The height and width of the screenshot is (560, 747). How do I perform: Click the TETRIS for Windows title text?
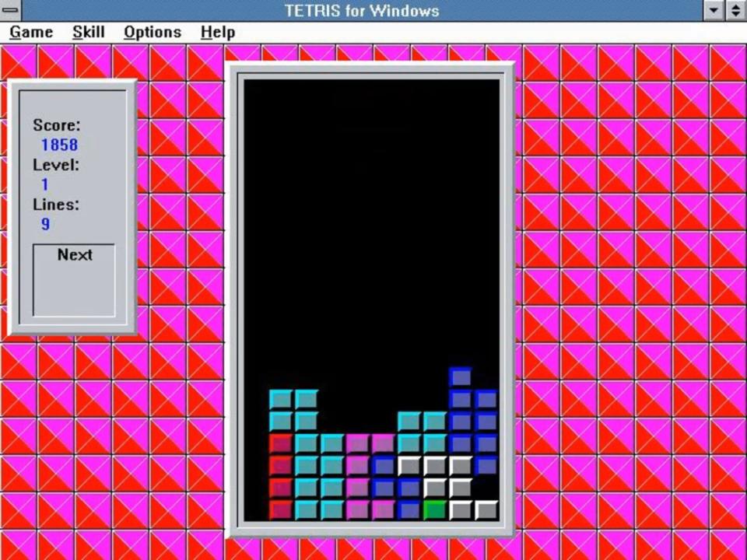(x=362, y=10)
